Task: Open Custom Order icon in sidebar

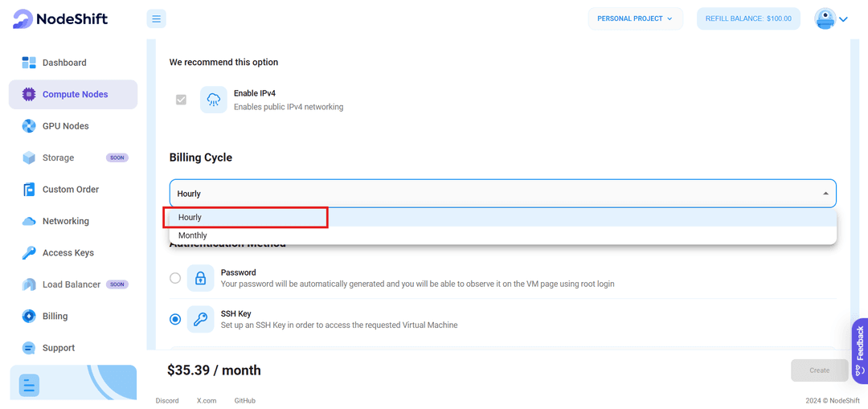Action: [30, 190]
